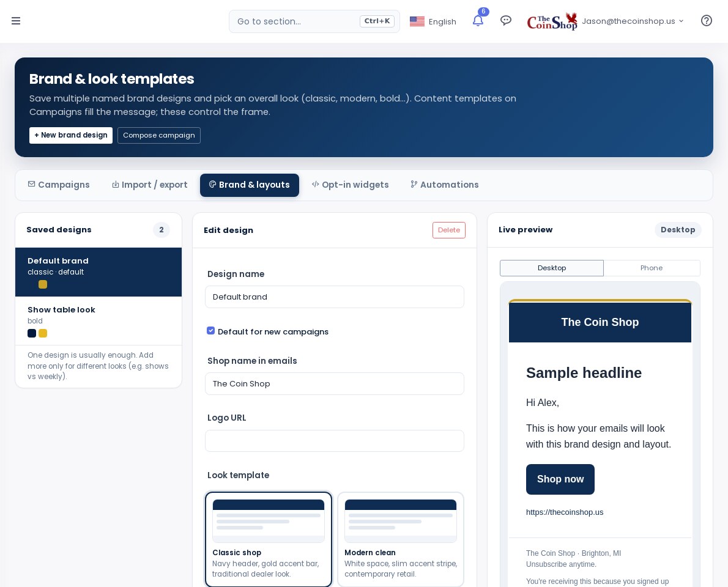Click the Unsubscribe anytime footer text
The image size is (728, 587).
tap(562, 564)
